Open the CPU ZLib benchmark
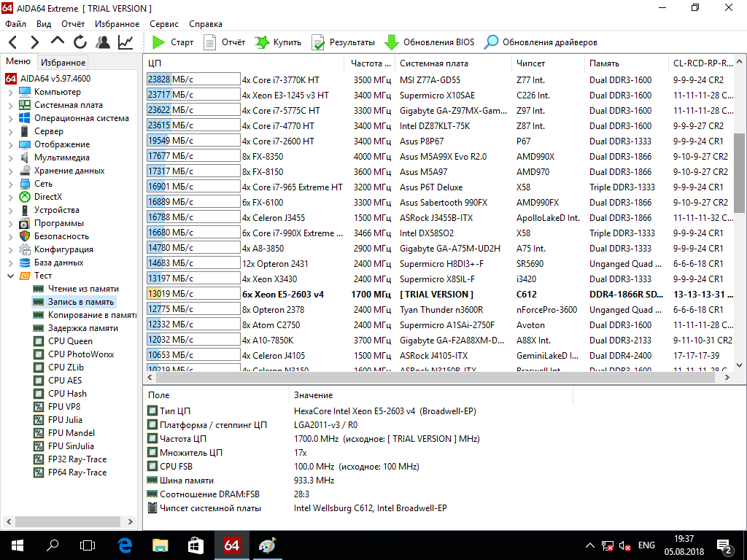Image resolution: width=747 pixels, height=560 pixels. [58, 367]
